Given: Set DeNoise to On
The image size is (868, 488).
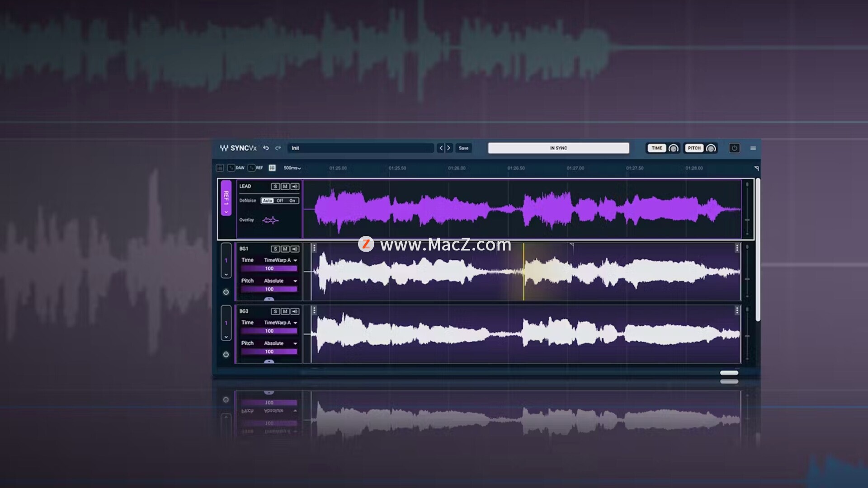Looking at the screenshot, I should (x=292, y=201).
